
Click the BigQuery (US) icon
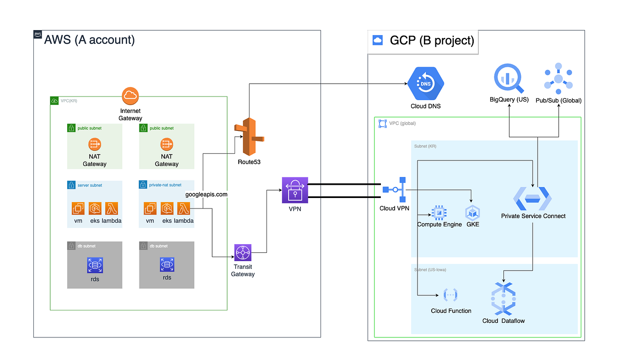[x=509, y=79]
